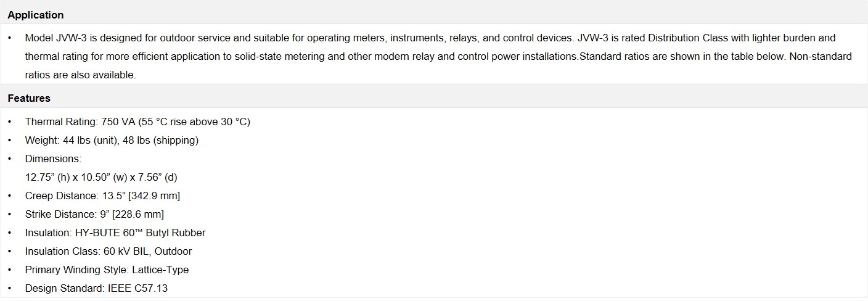Click the Dimensions label
This screenshot has width=868, height=301.
(53, 159)
